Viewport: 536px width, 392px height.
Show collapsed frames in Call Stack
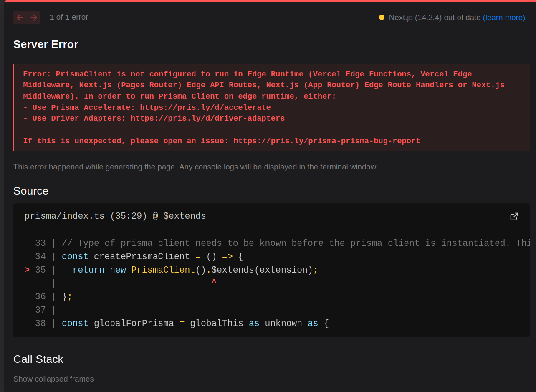coord(53,379)
